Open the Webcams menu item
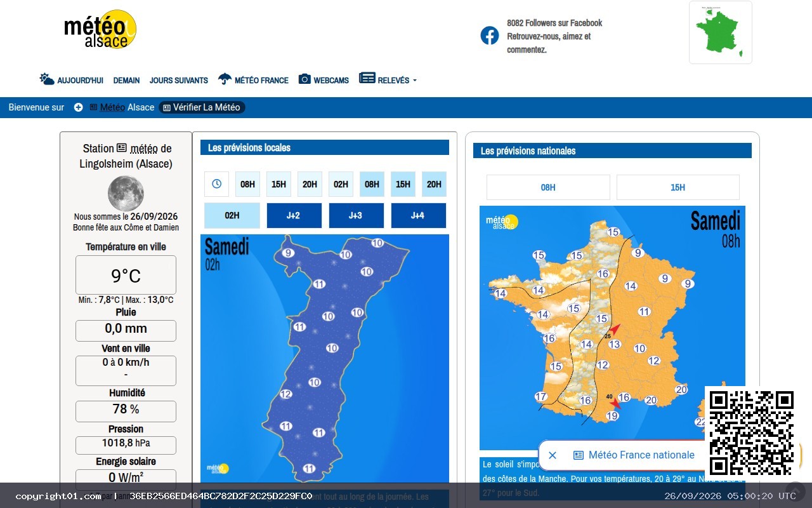 331,81
